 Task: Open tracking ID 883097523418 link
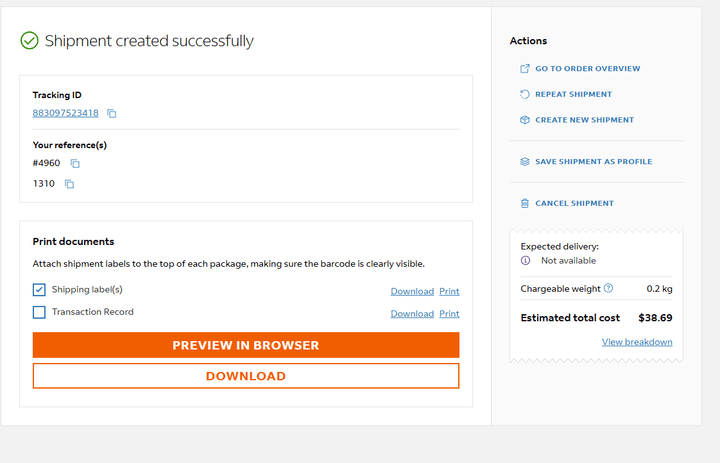coord(65,113)
